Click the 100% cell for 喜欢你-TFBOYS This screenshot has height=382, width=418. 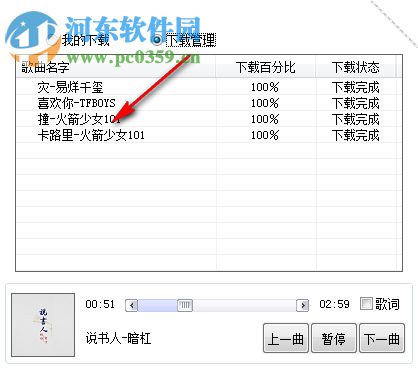point(265,103)
